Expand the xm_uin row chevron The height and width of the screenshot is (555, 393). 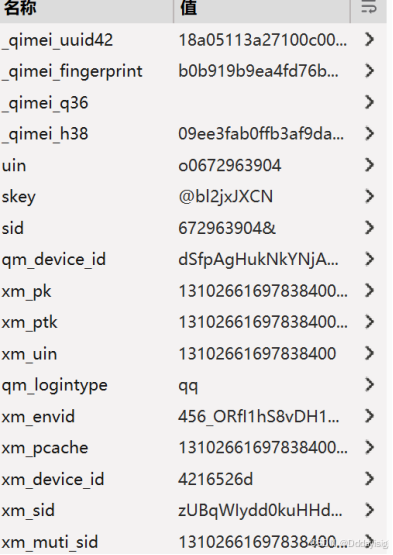(x=369, y=353)
